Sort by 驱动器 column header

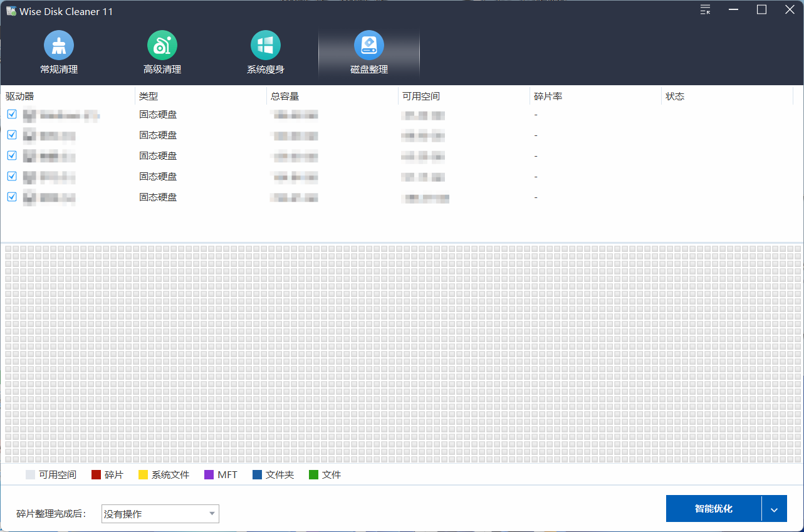coord(20,96)
